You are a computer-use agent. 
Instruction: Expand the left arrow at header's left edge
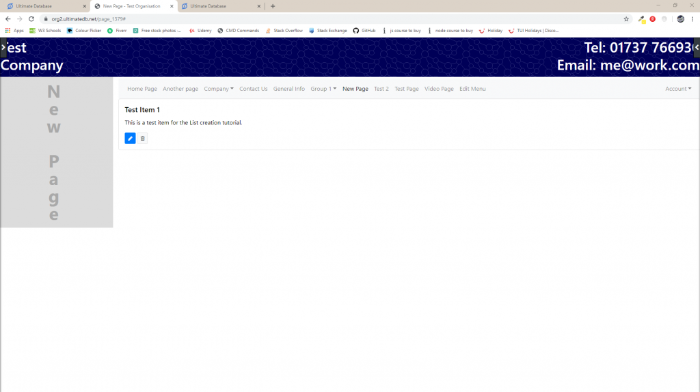tap(3, 47)
